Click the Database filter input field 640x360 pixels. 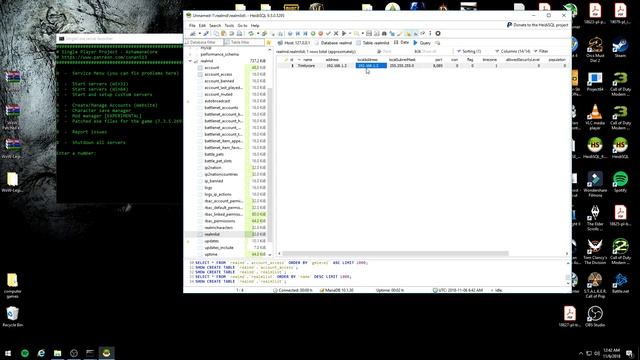click(x=203, y=42)
